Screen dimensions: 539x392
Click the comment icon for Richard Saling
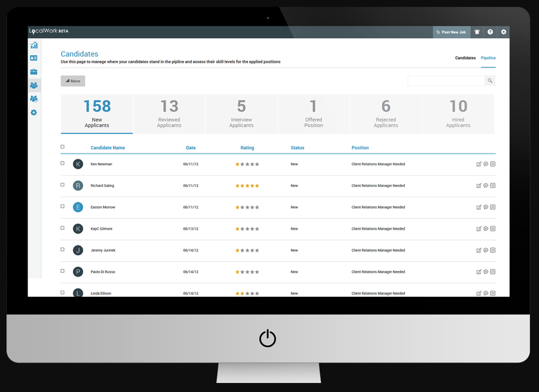tap(486, 186)
